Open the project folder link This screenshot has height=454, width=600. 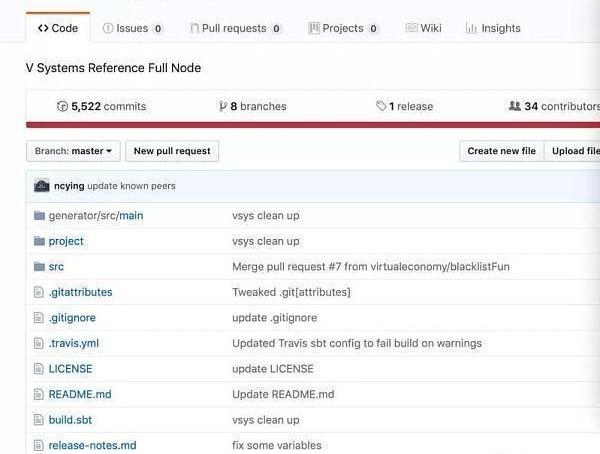(x=66, y=241)
